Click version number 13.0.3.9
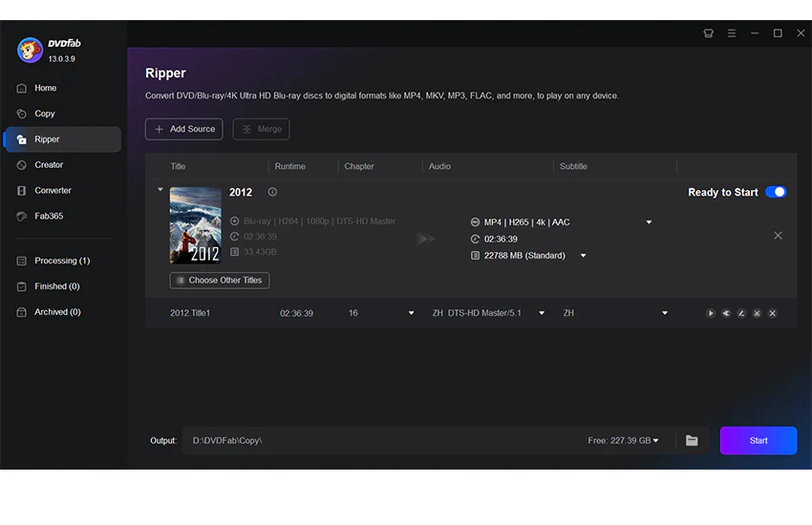The image size is (812, 525). click(62, 59)
